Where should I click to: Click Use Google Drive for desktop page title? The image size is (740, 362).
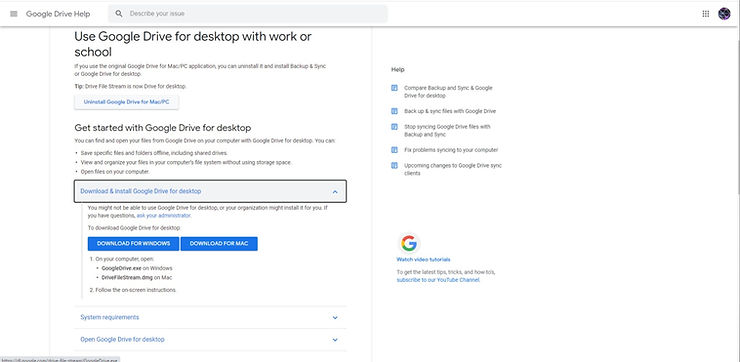(x=193, y=44)
